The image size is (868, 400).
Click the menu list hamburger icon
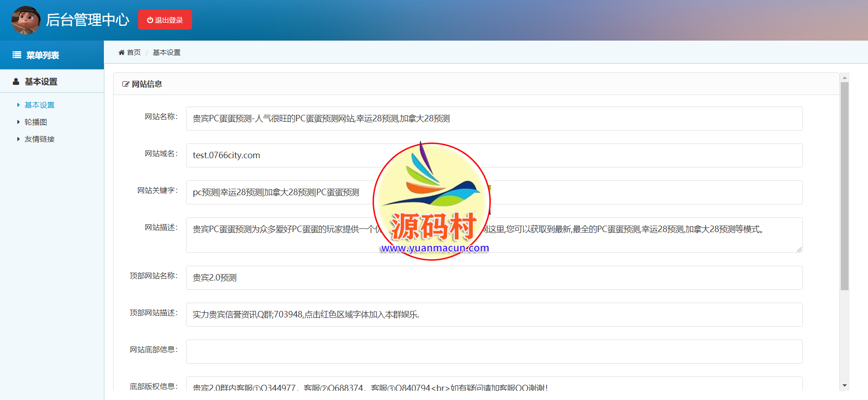[x=17, y=55]
